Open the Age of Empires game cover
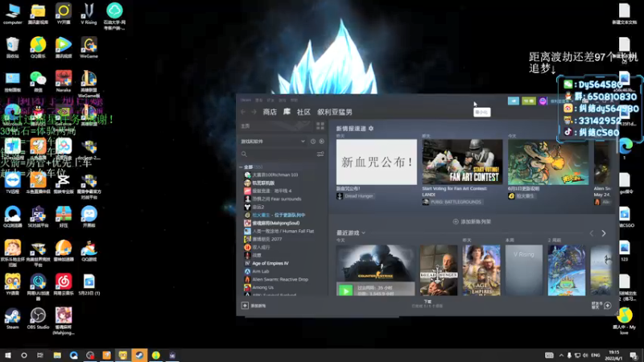The image size is (644, 362). (x=481, y=270)
